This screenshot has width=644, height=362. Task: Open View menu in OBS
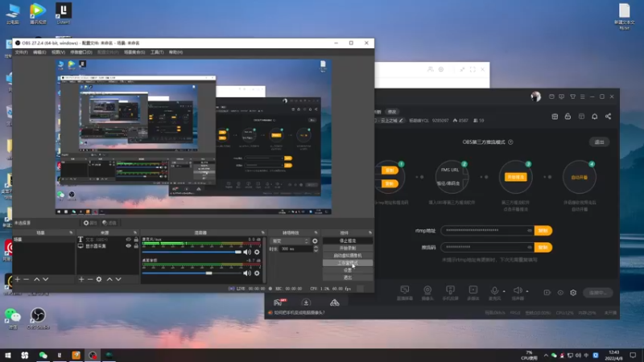pos(58,52)
